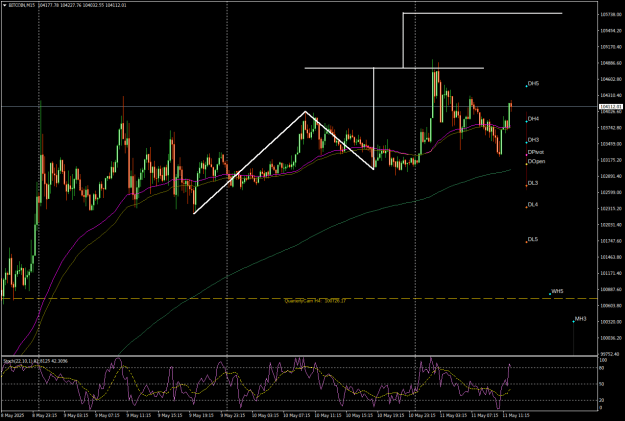This screenshot has height=421, width=625.
Task: Click the 101747.60 price axis value
Action: point(611,241)
